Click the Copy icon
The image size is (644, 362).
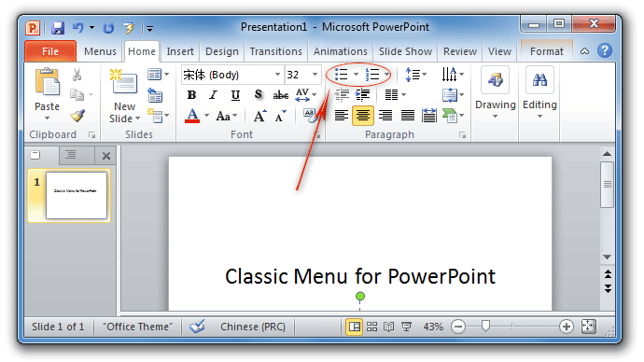77,95
